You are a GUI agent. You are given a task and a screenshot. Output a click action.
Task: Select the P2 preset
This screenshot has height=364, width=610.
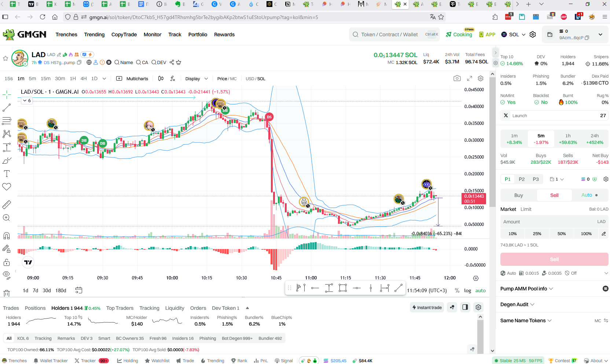(522, 179)
